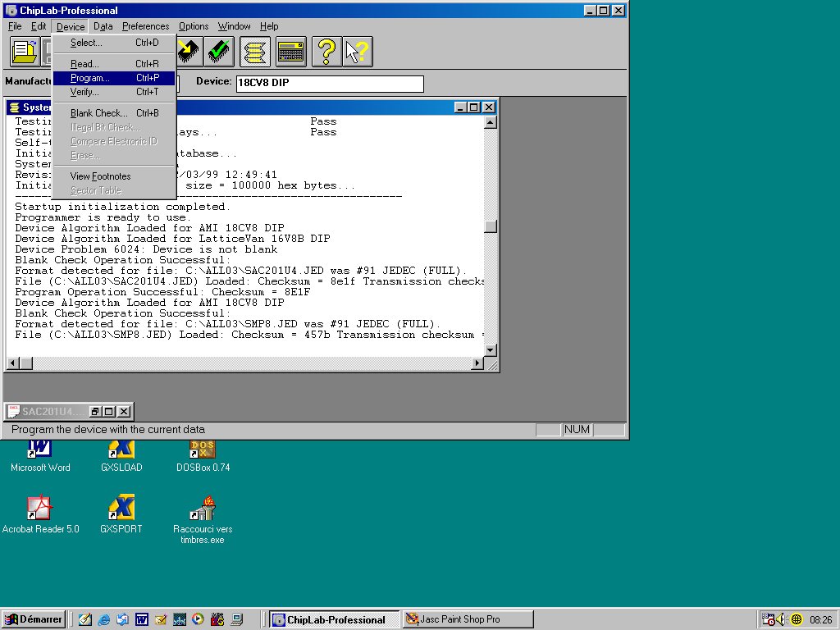The image size is (840, 630).
Task: Select Program... from the Device menu
Action: point(90,78)
